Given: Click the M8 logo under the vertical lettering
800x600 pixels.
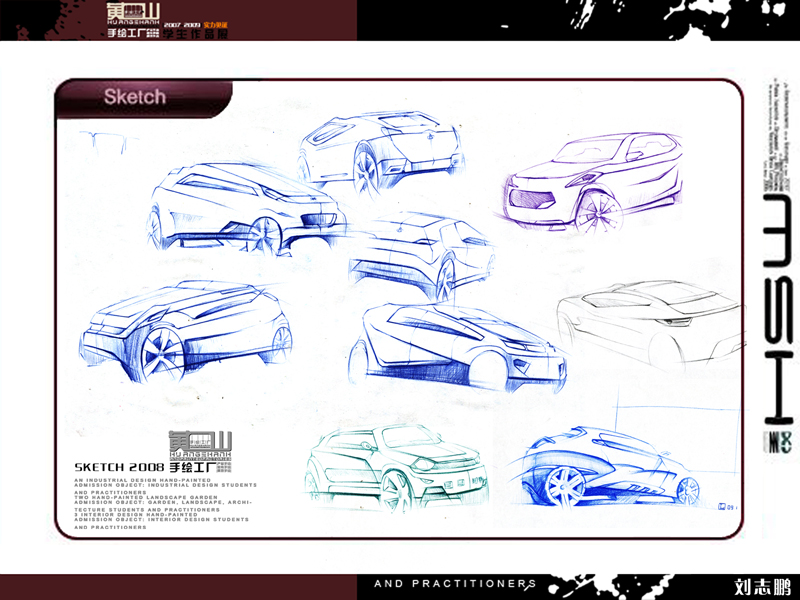Looking at the screenshot, I should pyautogui.click(x=778, y=442).
